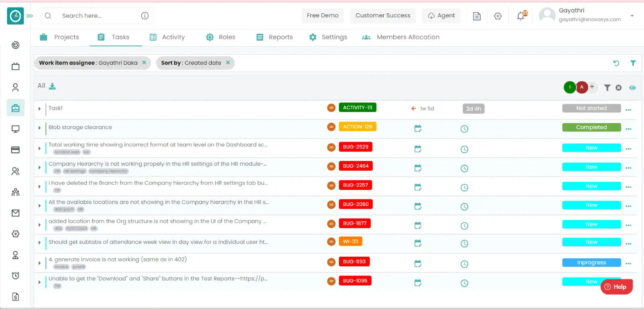
Task: Open sidebar invoice document icon
Action: (16, 297)
